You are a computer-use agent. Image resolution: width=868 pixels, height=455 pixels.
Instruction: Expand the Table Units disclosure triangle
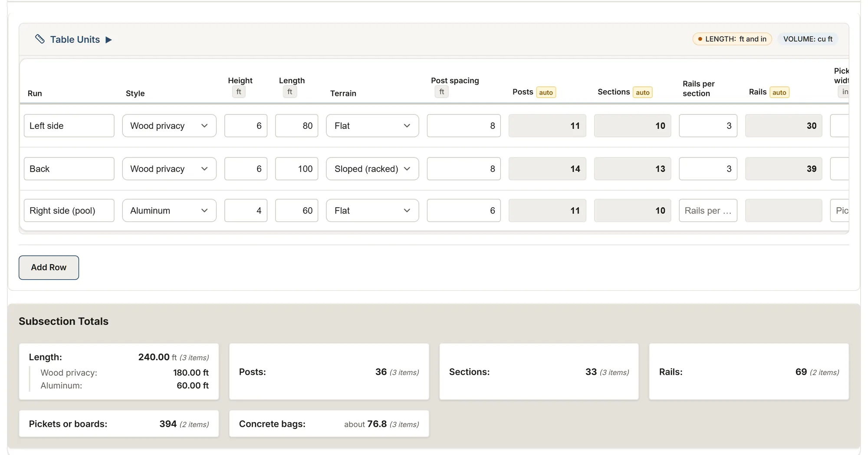click(109, 39)
